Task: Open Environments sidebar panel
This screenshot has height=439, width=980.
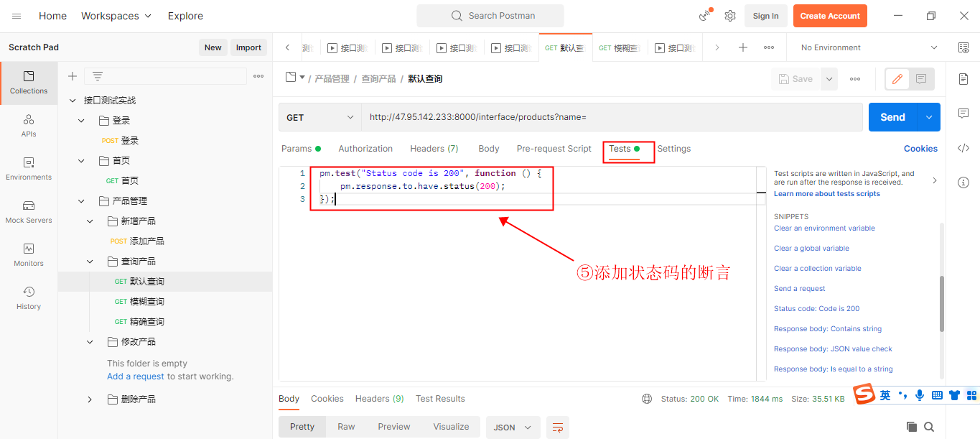Action: tap(29, 169)
